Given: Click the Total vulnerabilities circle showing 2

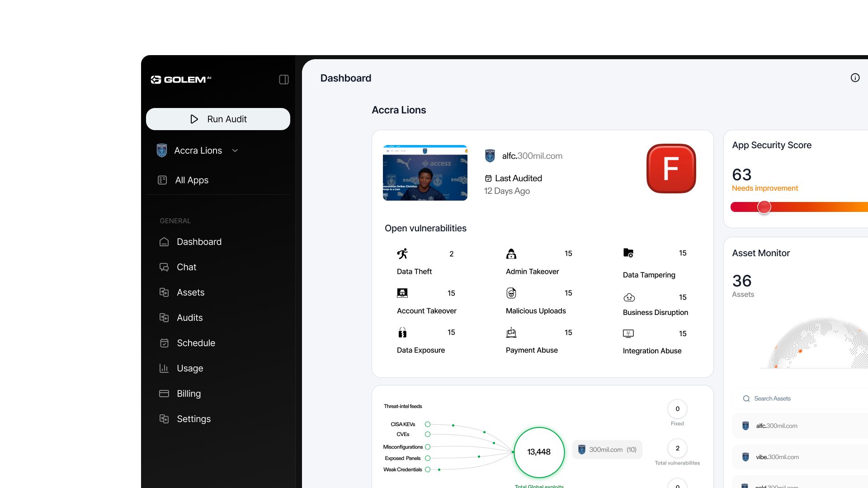Looking at the screenshot, I should coord(677,448).
